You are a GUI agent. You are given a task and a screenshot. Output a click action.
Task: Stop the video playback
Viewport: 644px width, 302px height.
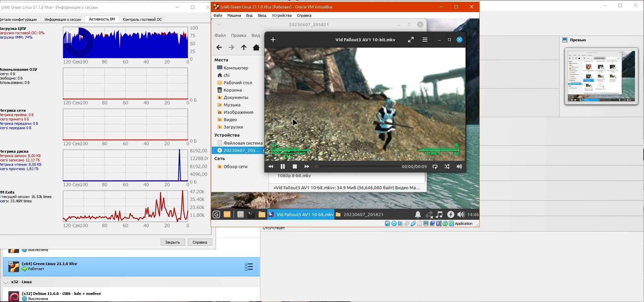[x=294, y=166]
